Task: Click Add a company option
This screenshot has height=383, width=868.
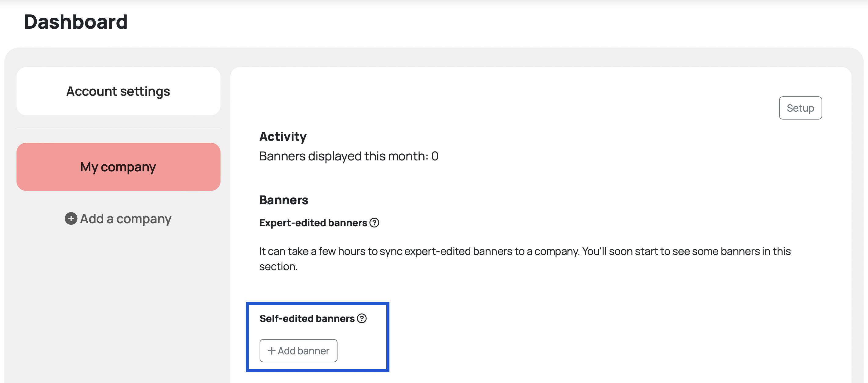Action: click(119, 218)
